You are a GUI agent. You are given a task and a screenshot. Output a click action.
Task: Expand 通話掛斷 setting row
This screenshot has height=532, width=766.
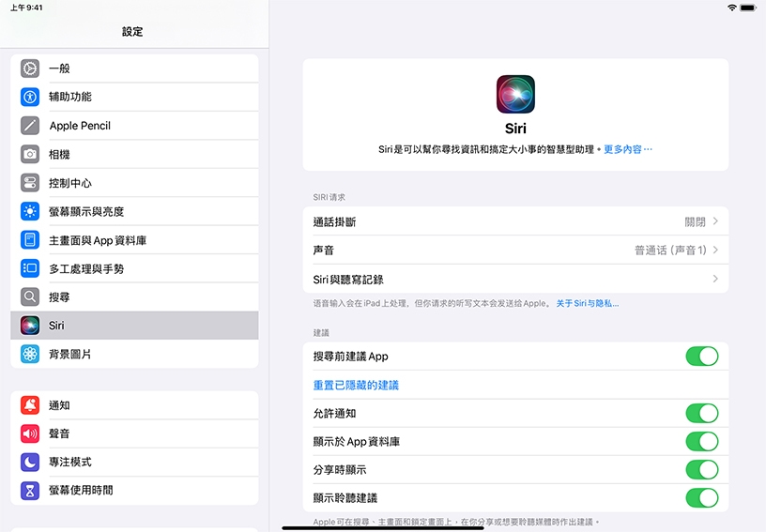pyautogui.click(x=515, y=222)
